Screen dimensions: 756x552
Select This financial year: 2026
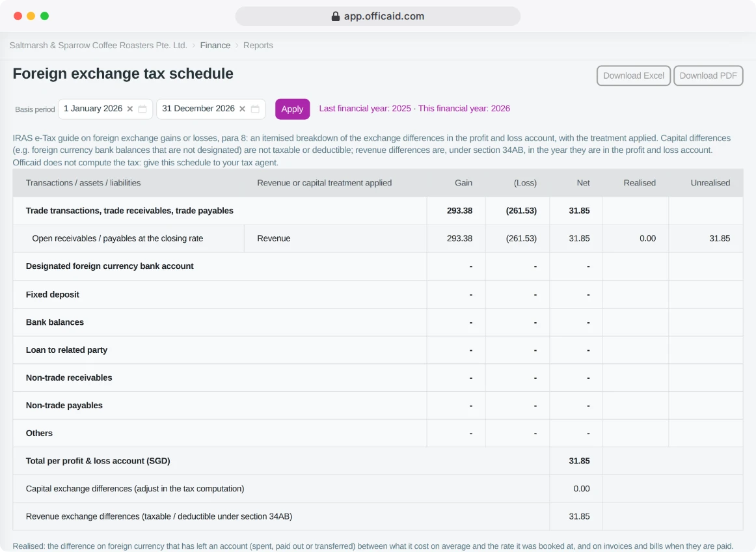[465, 109]
